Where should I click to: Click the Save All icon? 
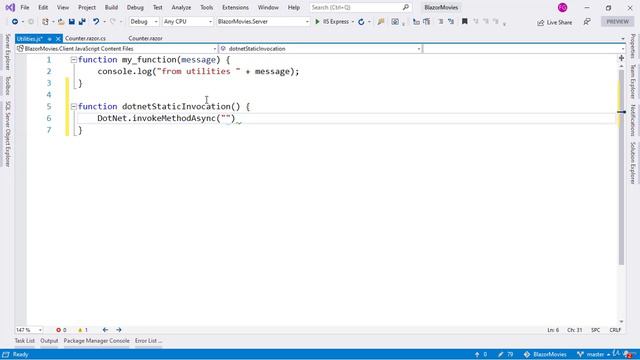coord(82,22)
